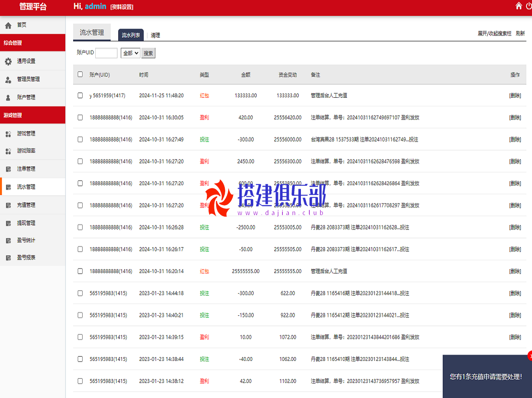The height and width of the screenshot is (398, 532).
Task: Click the power logout icon in the header
Action: point(529,5)
